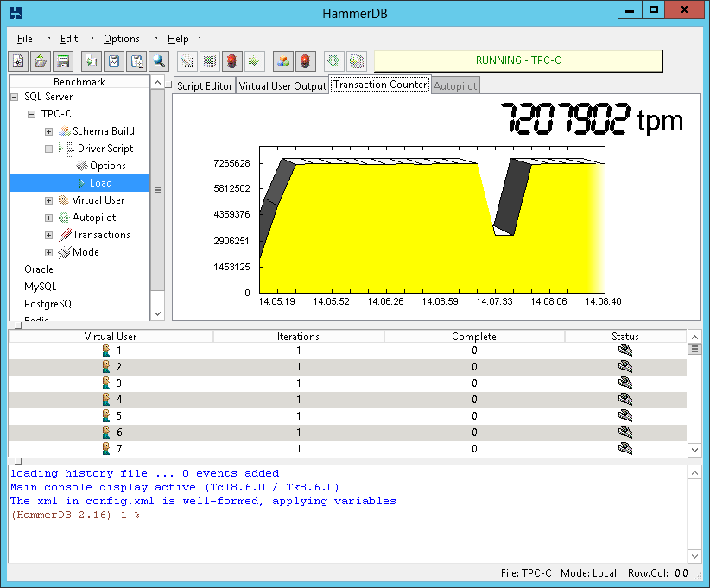Click the status icon for virtual user 1
710x588 pixels.
point(625,350)
